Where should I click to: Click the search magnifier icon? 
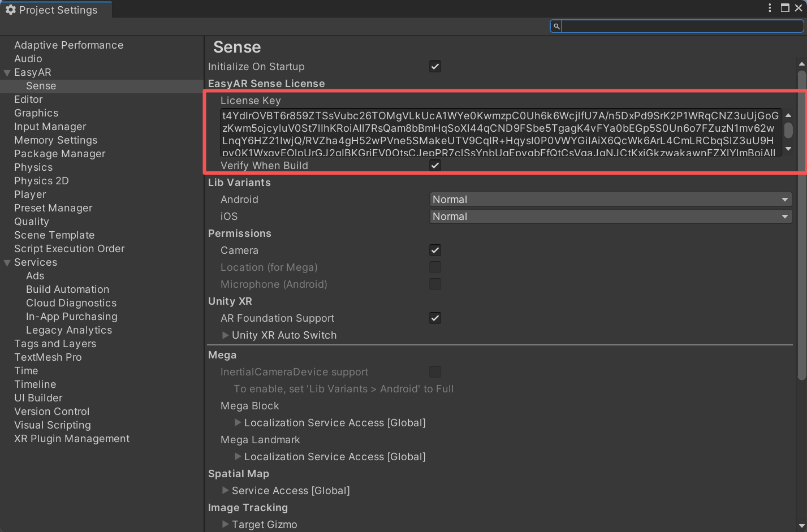coord(556,26)
